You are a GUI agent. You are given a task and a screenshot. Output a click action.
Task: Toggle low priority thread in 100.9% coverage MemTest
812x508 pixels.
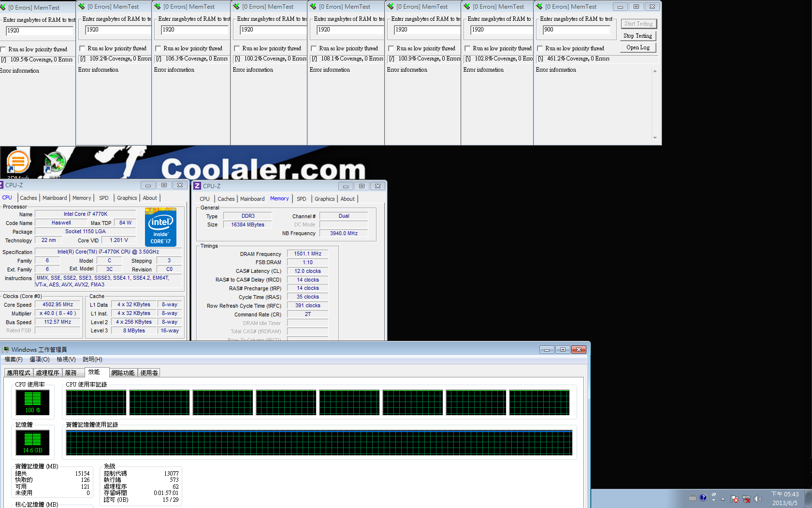point(391,48)
